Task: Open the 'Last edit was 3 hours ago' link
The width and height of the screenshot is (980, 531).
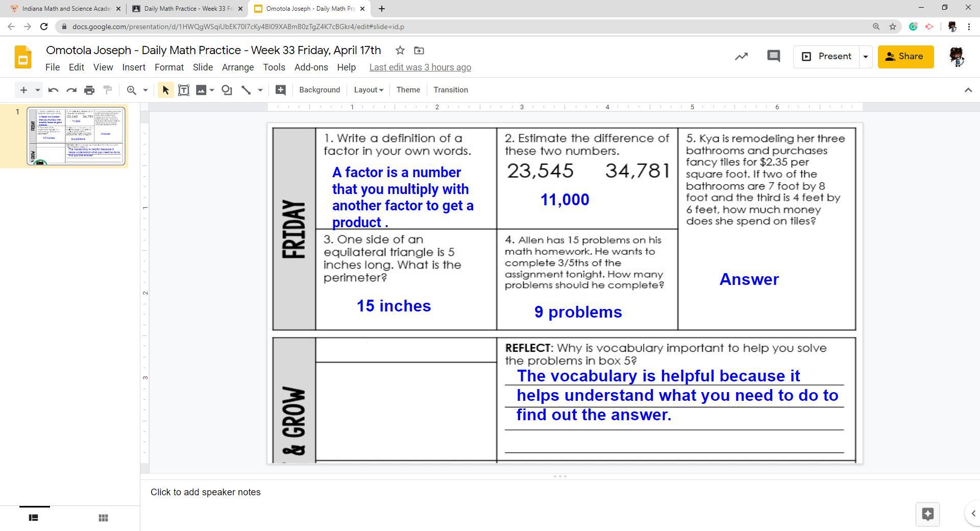Action: pos(420,67)
